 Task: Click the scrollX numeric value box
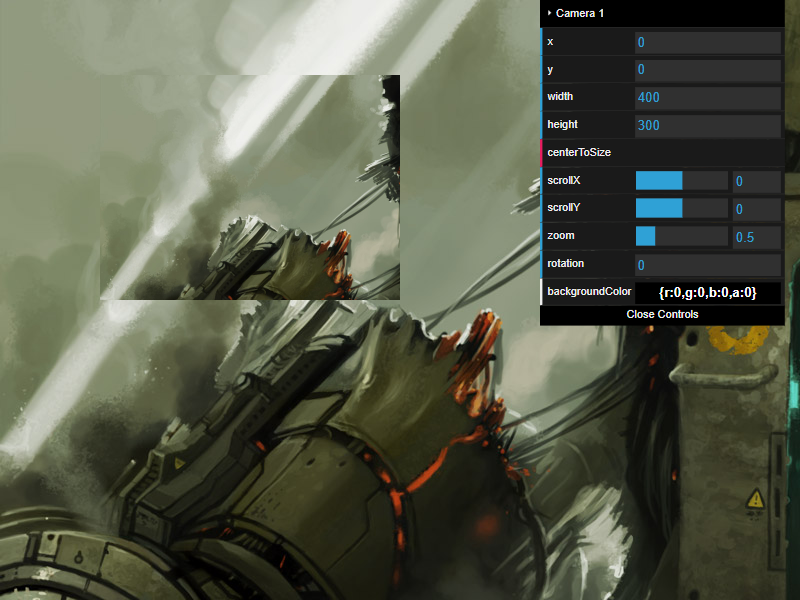coord(755,180)
